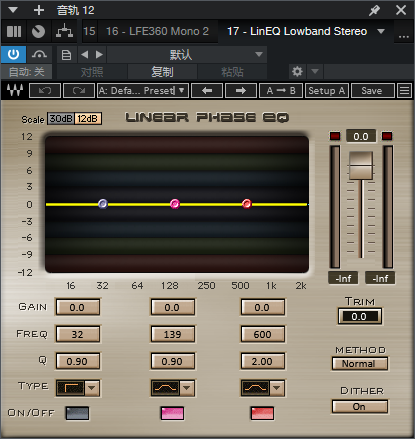This screenshot has width=415, height=439.
Task: Copy setup A to B
Action: click(281, 90)
